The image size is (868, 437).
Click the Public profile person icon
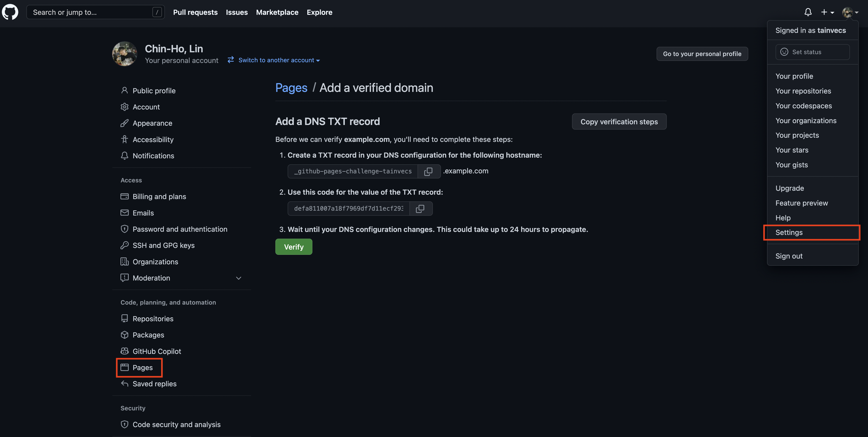[124, 90]
